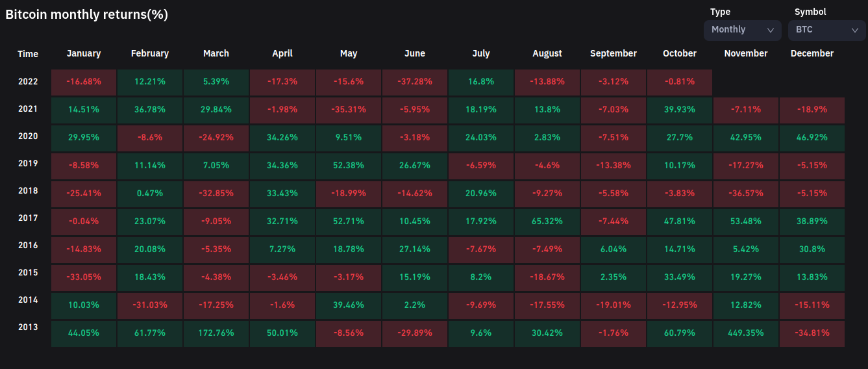Select the 65.32% cell for August 2017
Image resolution: width=868 pixels, height=369 pixels.
point(547,222)
